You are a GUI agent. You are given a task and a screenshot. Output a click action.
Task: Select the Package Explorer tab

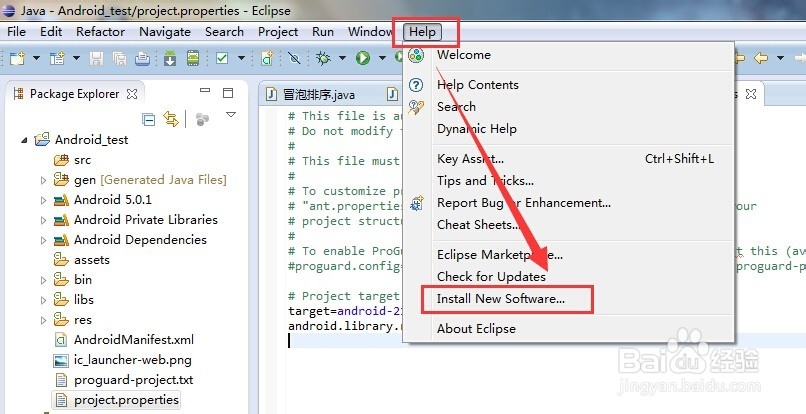[75, 94]
